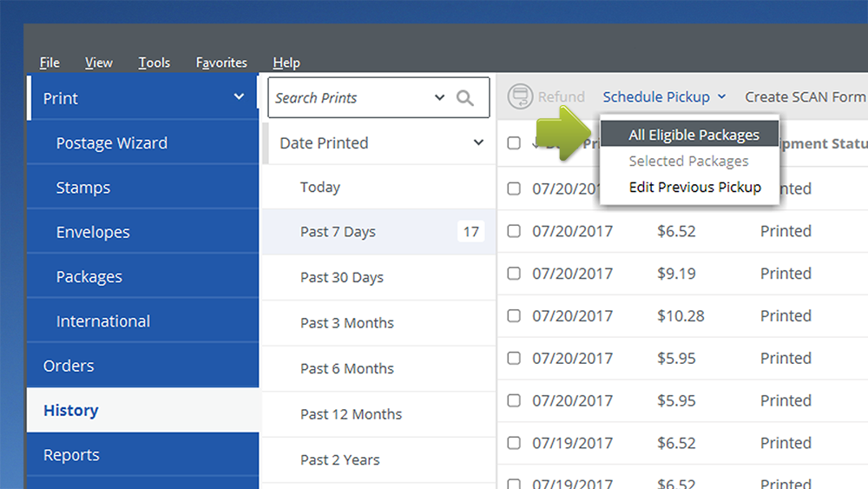This screenshot has width=868, height=489.
Task: Filter prints by Past 2 Years
Action: (x=378, y=459)
